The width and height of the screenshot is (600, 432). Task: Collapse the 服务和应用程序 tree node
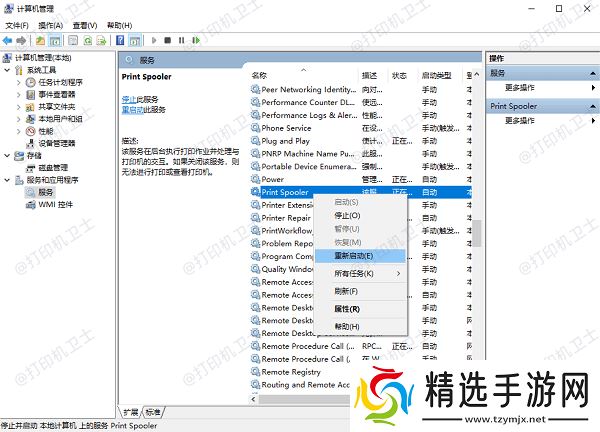[8, 180]
